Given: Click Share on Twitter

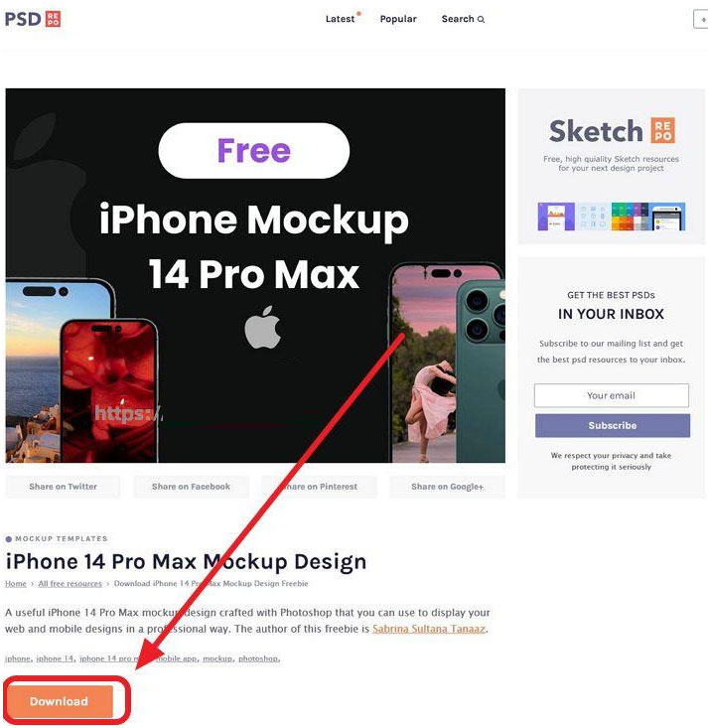Looking at the screenshot, I should tap(64, 487).
